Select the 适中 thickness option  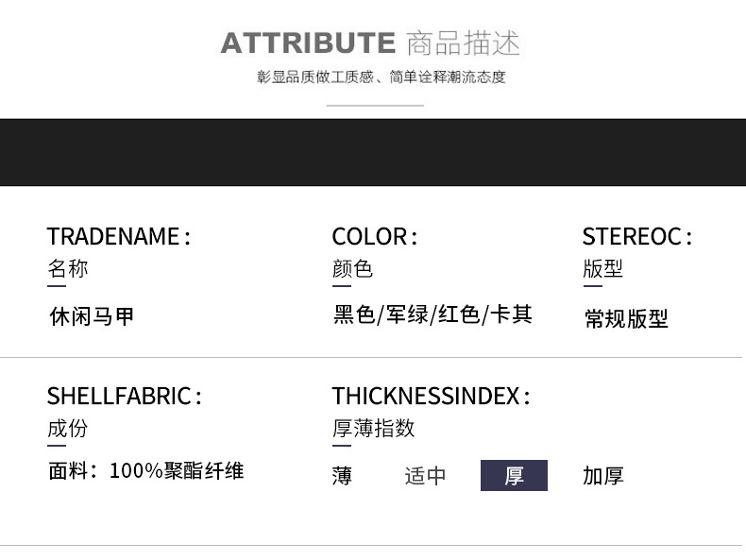click(x=425, y=476)
